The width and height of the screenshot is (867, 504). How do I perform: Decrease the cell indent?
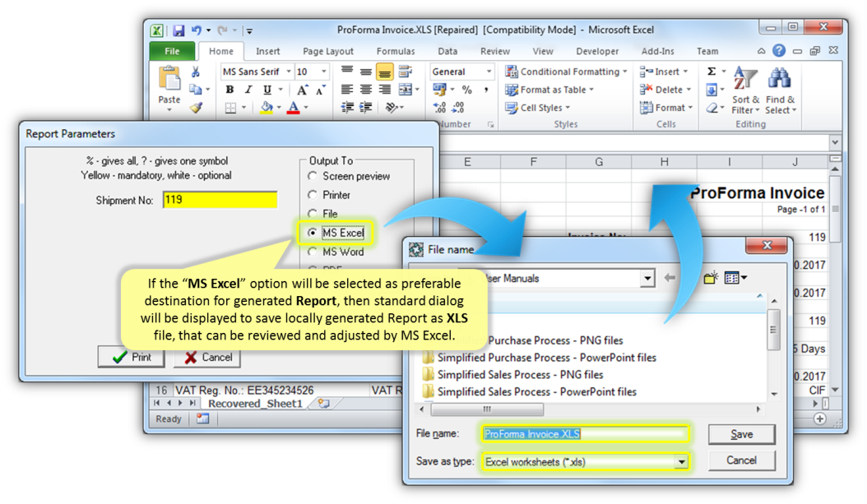tap(347, 108)
